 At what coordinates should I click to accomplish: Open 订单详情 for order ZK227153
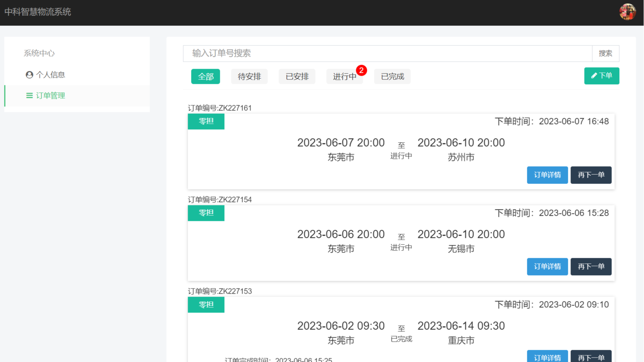pyautogui.click(x=547, y=356)
